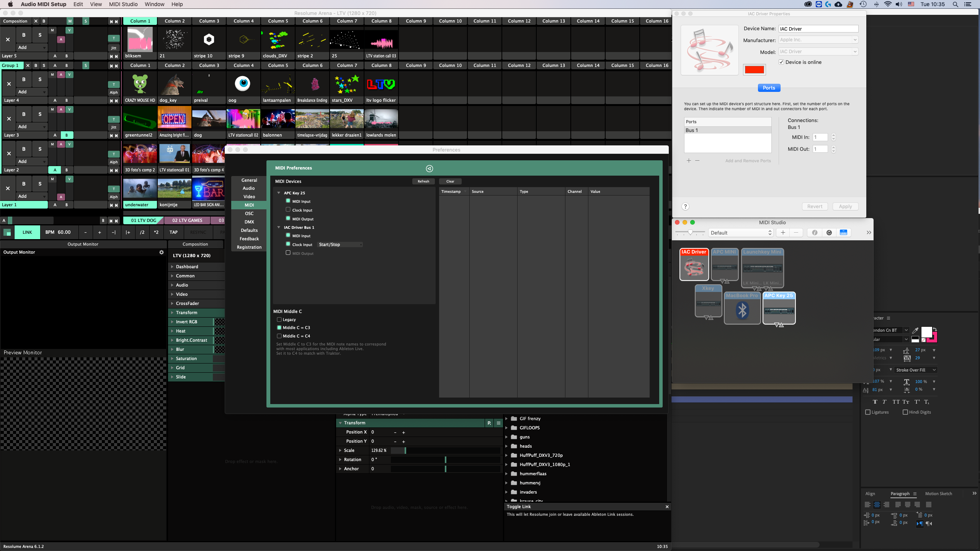Click the Rescan MIDI button in MIDI Studio
The height and width of the screenshot is (551, 980).
point(829,233)
